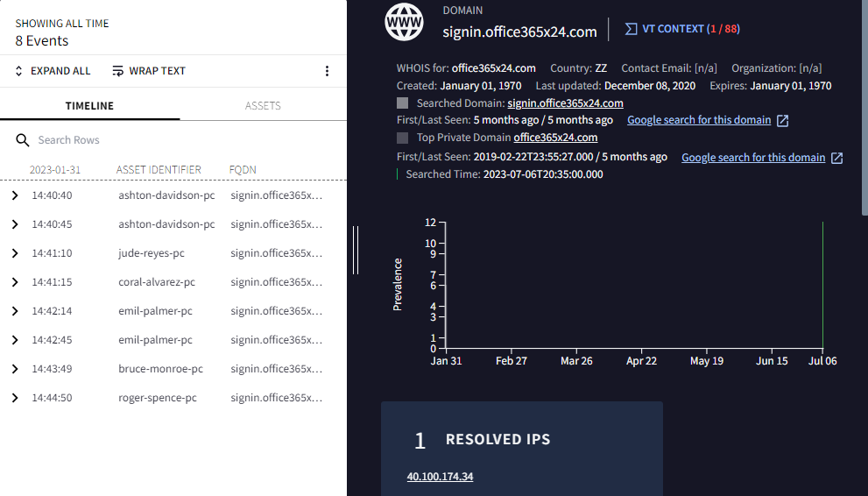The height and width of the screenshot is (496, 868).
Task: Open external link icon beside signin domain search
Action: [783, 121]
